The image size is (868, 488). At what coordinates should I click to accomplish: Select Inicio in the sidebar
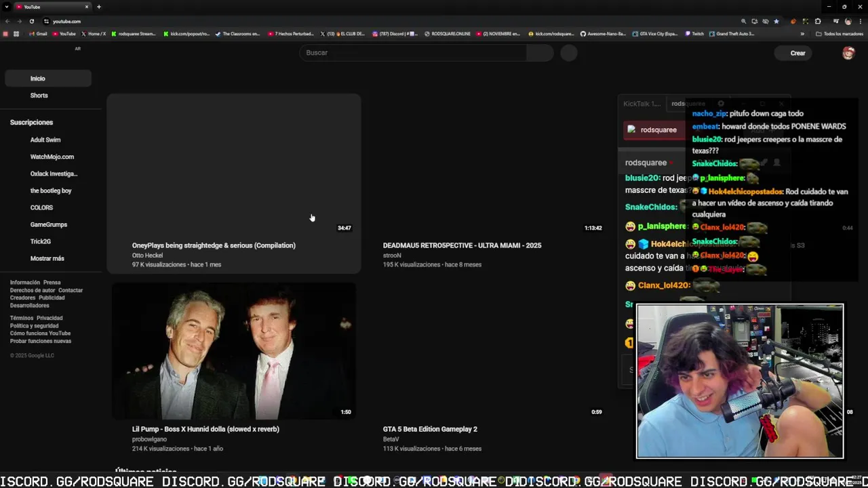[x=47, y=79]
